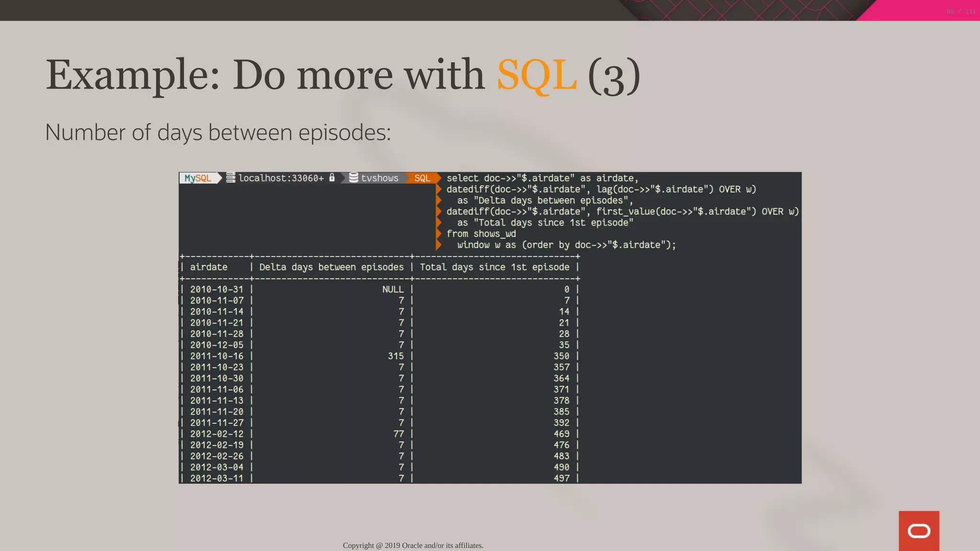Click the airdate column header
This screenshot has width=980, height=551.
point(209,267)
